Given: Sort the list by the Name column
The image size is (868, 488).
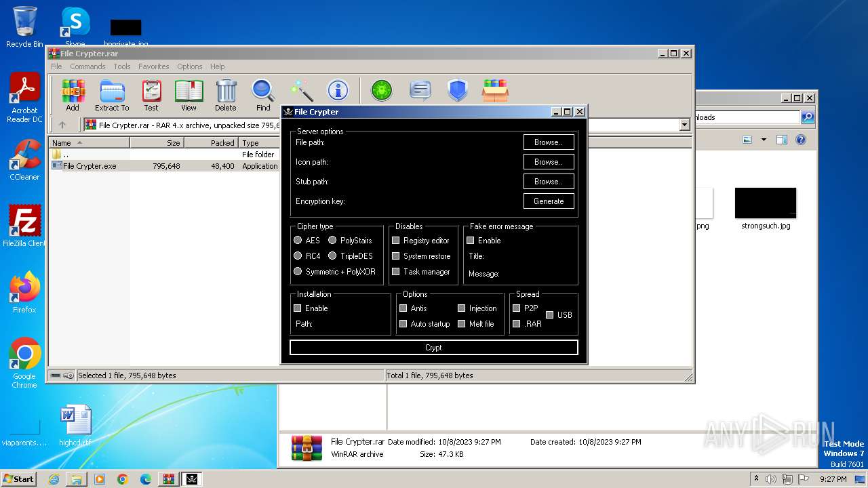Looking at the screenshot, I should pyautogui.click(x=89, y=143).
